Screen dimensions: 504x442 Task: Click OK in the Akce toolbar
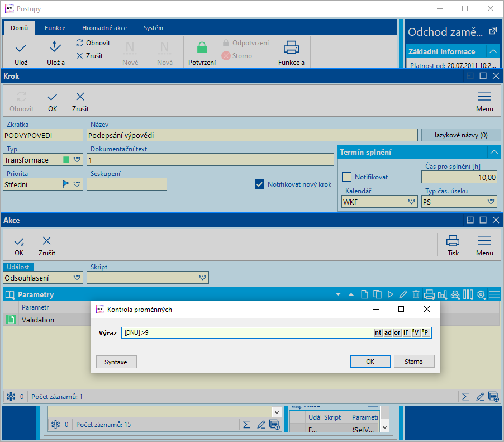[19, 246]
